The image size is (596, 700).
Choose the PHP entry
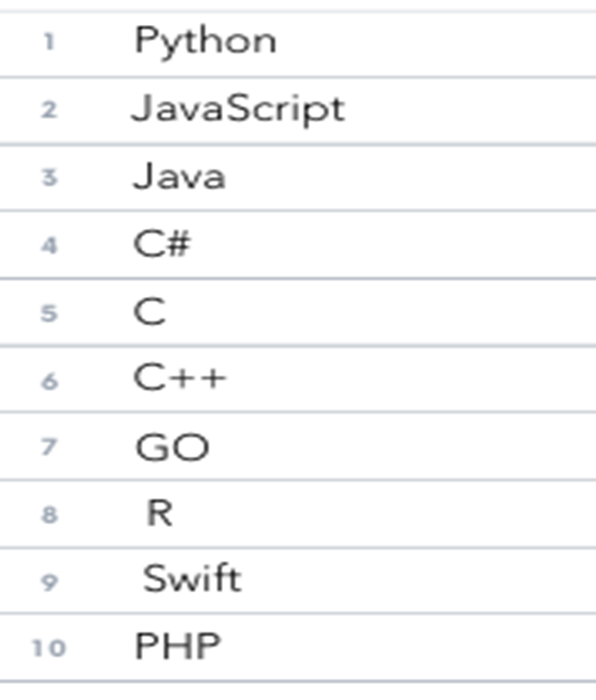click(x=178, y=646)
